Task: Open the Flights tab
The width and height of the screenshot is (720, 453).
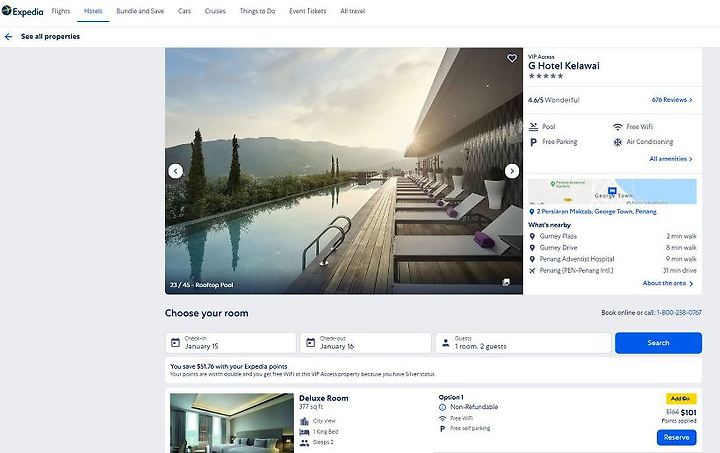Action: (61, 11)
